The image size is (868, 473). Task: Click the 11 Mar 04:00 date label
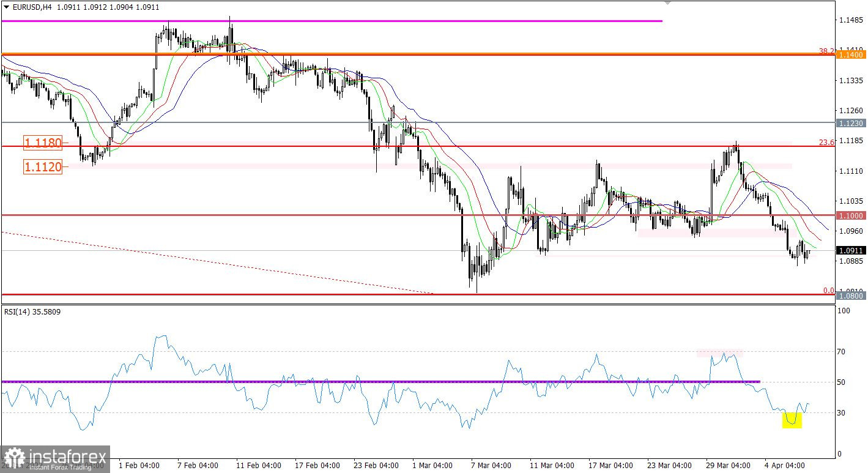[553, 466]
